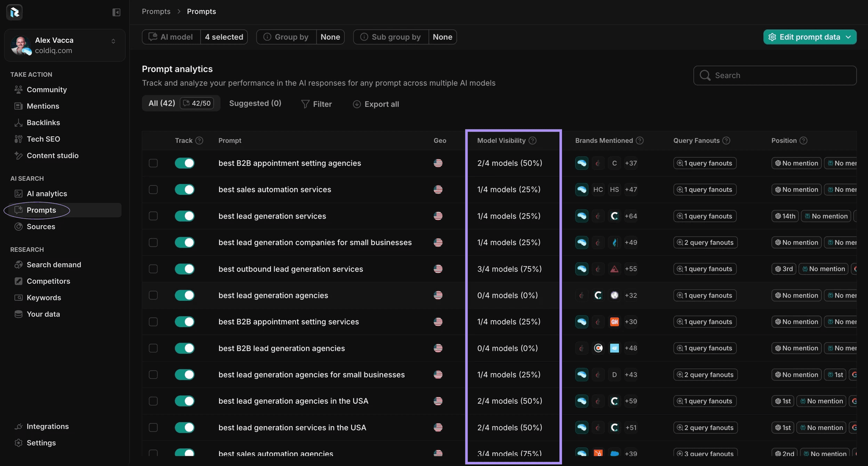Open the Backlinks sidebar icon
868x466 pixels.
point(18,123)
